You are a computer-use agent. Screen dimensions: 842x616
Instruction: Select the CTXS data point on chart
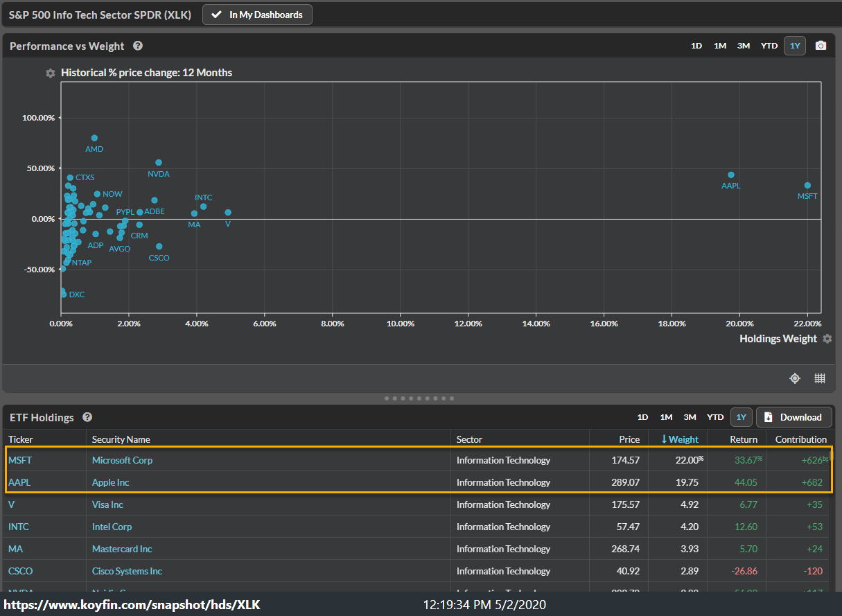70,177
